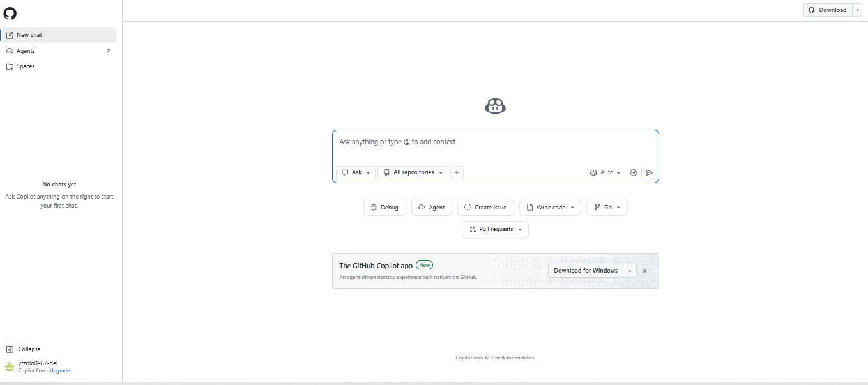Expand the Download dropdown arrow at top right

[857, 10]
